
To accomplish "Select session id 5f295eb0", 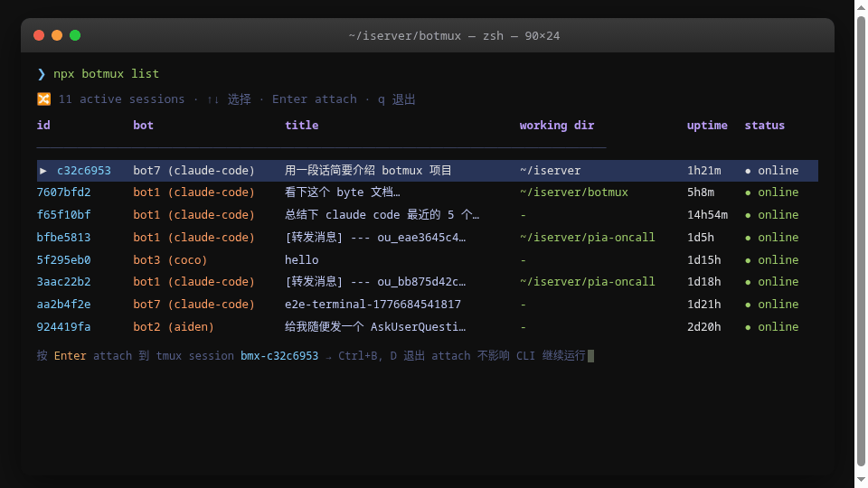I will coord(63,260).
